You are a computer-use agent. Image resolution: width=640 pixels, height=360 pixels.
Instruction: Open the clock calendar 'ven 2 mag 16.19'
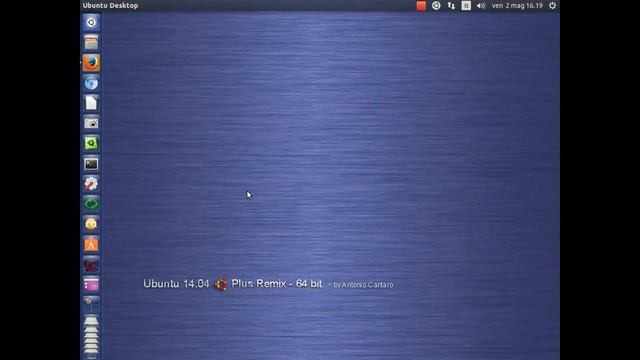(517, 6)
